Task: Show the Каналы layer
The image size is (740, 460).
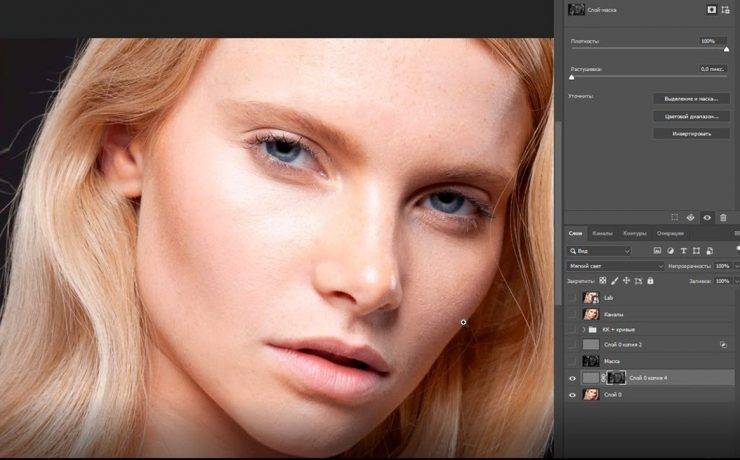Action: pyautogui.click(x=572, y=314)
